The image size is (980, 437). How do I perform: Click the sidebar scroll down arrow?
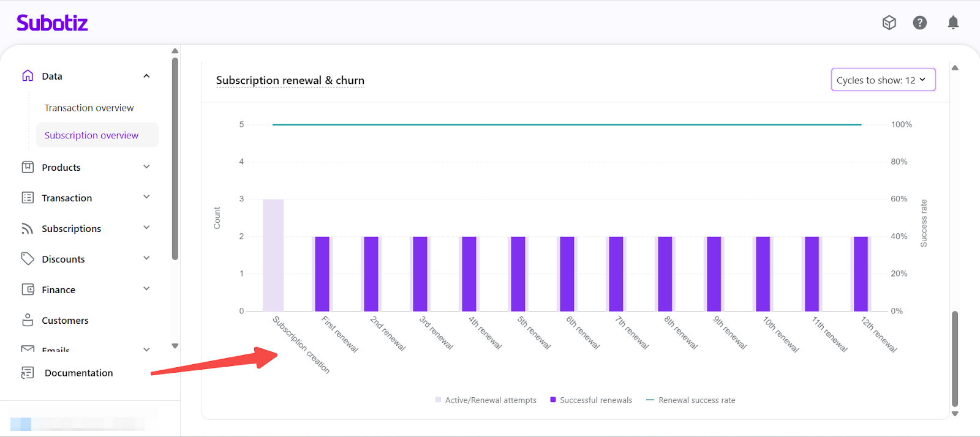click(175, 346)
